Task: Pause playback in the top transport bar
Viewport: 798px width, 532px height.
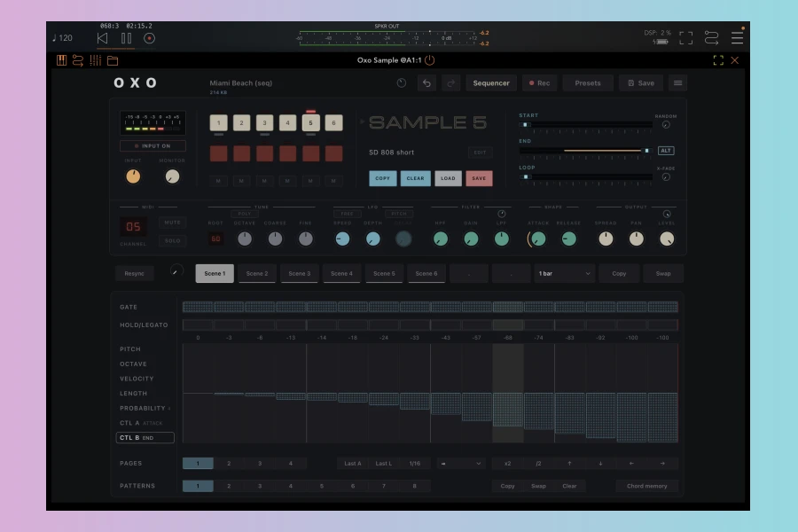Action: (126, 38)
